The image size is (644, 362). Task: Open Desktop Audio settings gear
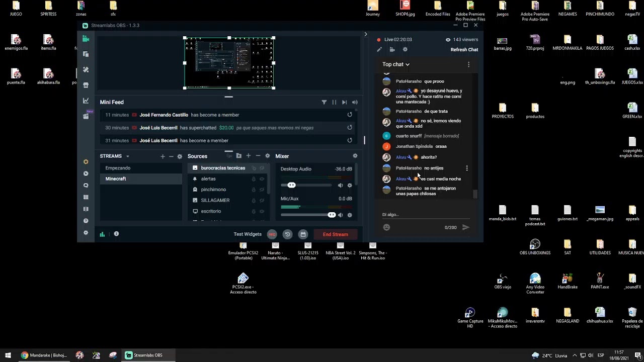pos(350,185)
